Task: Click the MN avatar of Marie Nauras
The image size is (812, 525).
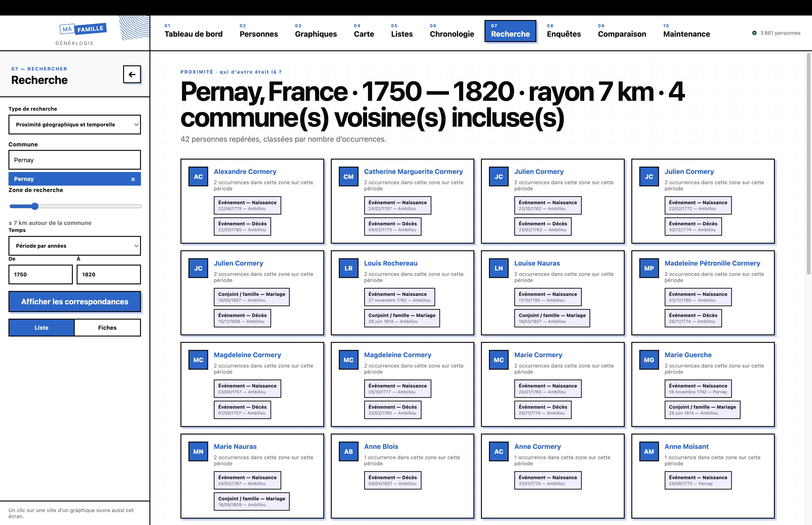Action: (x=198, y=452)
